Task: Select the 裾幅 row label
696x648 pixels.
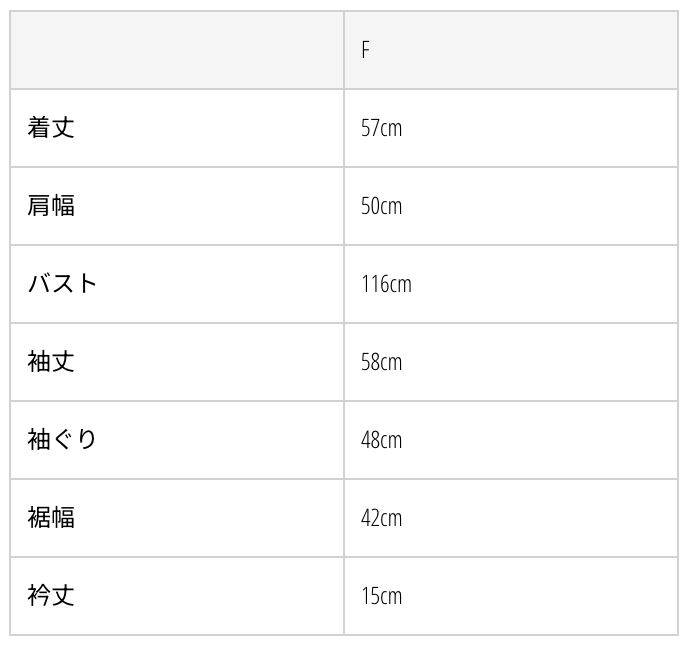Action: click(51, 518)
